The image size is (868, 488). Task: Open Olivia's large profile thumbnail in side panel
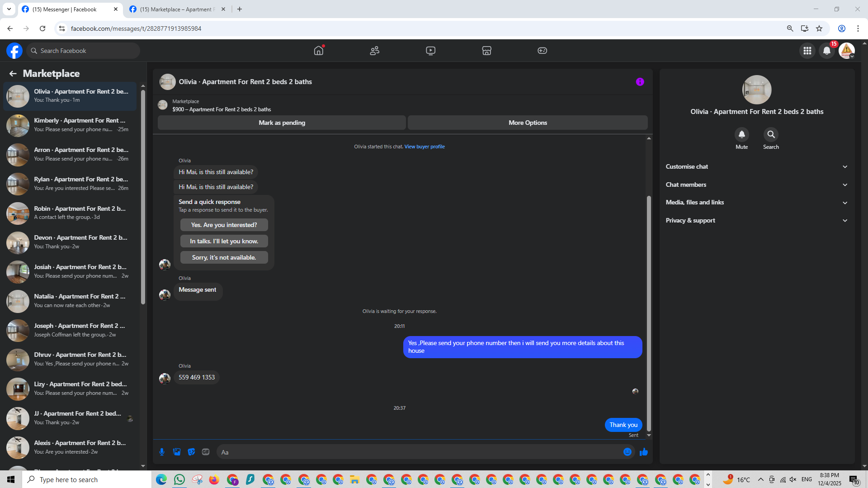click(x=756, y=90)
